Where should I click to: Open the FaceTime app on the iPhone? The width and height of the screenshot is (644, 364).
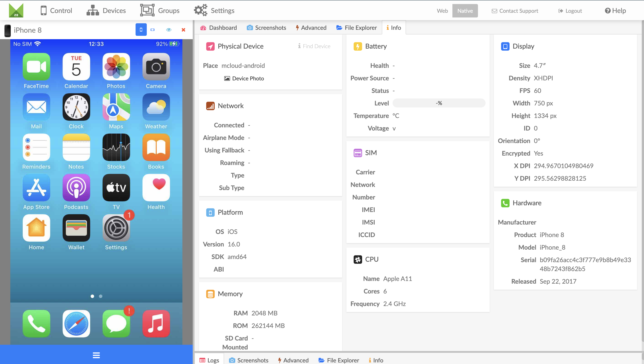tap(36, 66)
